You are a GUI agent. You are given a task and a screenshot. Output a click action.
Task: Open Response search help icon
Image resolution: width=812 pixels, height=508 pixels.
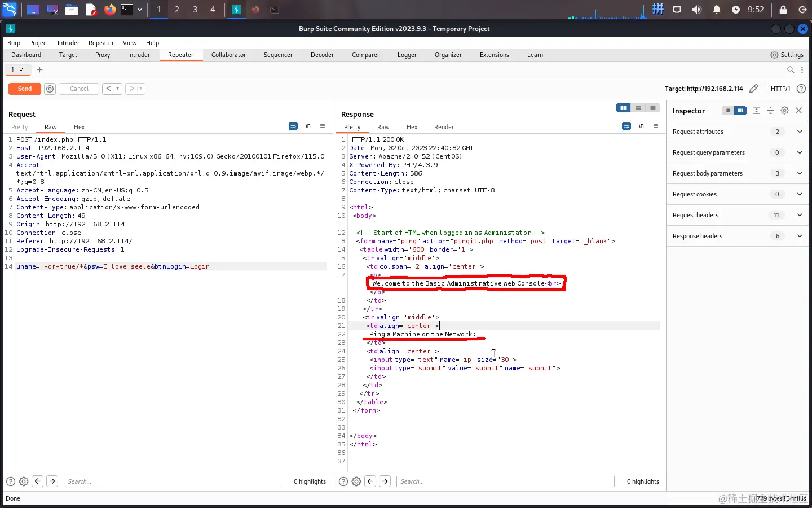(x=343, y=481)
